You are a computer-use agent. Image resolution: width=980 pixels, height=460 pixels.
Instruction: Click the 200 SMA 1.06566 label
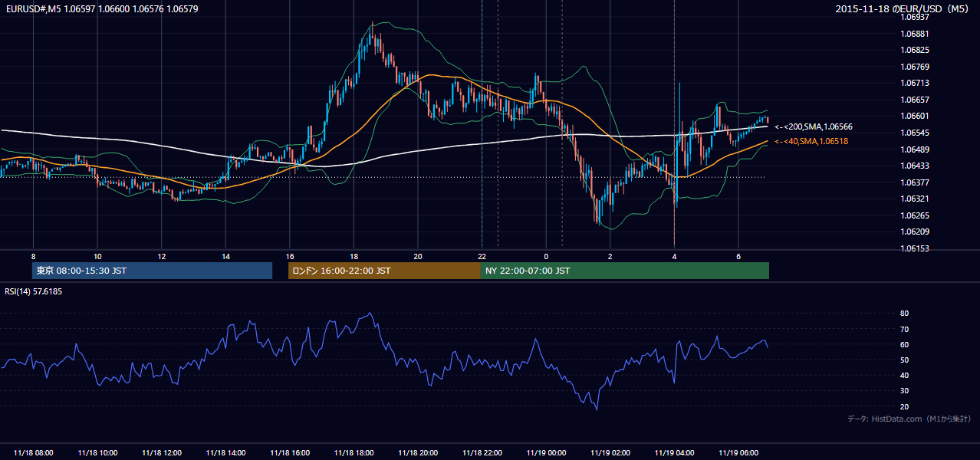(814, 127)
